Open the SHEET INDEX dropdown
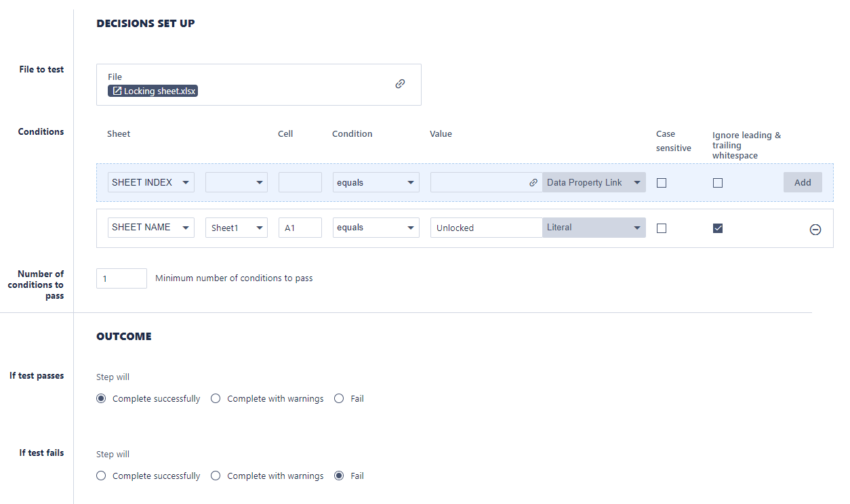This screenshot has height=504, width=850. pyautogui.click(x=150, y=182)
